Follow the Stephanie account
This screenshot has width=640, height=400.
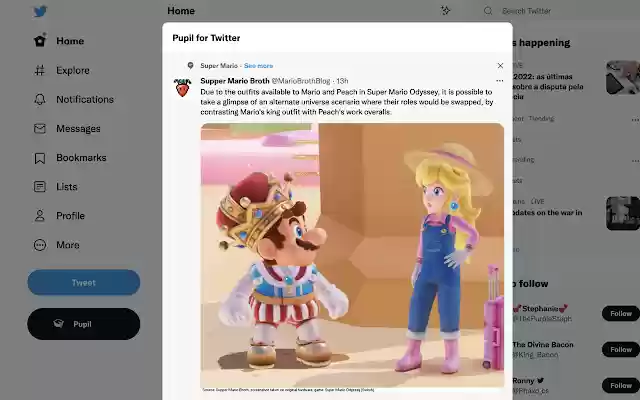[620, 313]
